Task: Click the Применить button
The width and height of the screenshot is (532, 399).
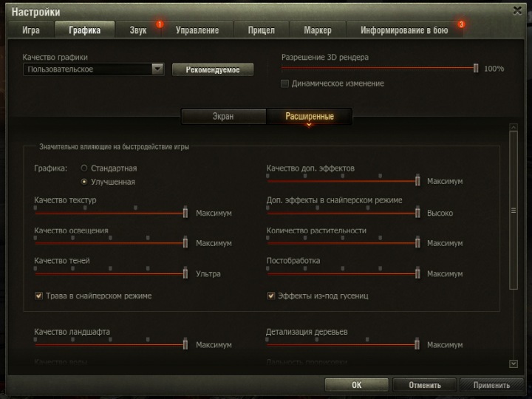Action: 491,385
